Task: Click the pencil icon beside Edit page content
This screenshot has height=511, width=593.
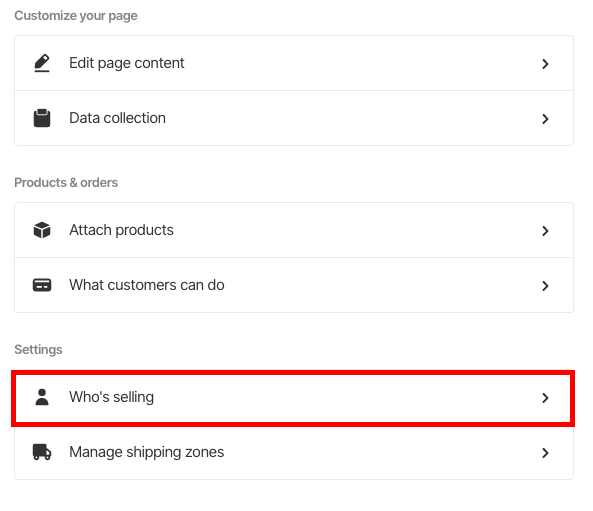Action: click(42, 63)
